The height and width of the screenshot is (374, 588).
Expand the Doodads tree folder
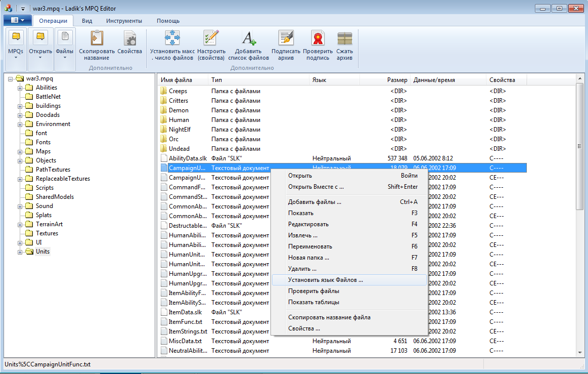20,115
